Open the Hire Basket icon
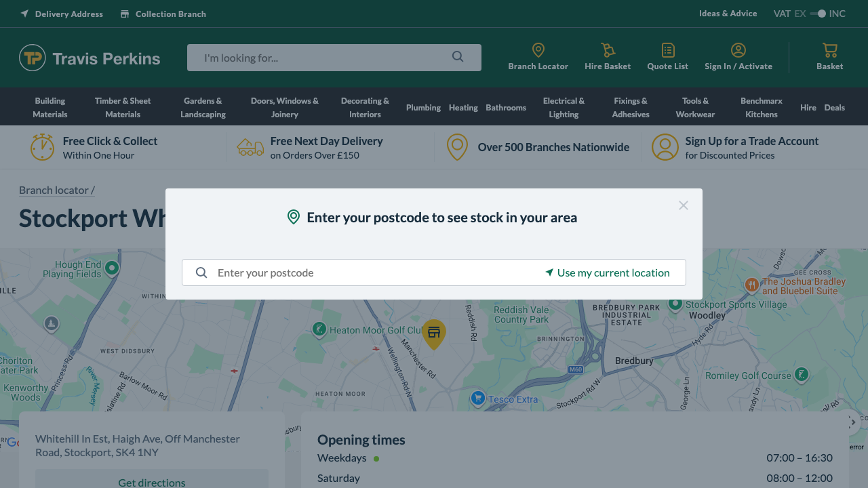Viewport: 868px width, 488px height. point(608,50)
